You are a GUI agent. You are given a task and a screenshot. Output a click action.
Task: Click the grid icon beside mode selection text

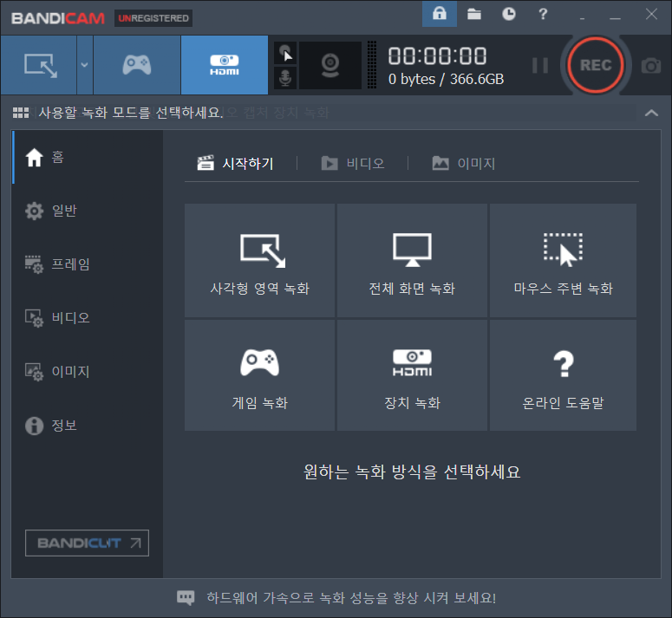point(21,113)
